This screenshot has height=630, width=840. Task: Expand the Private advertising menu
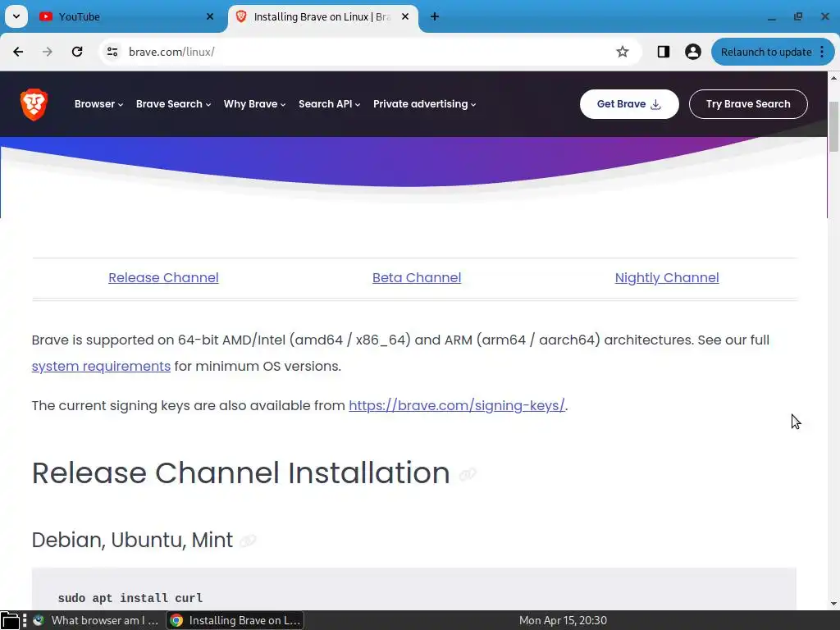425,104
